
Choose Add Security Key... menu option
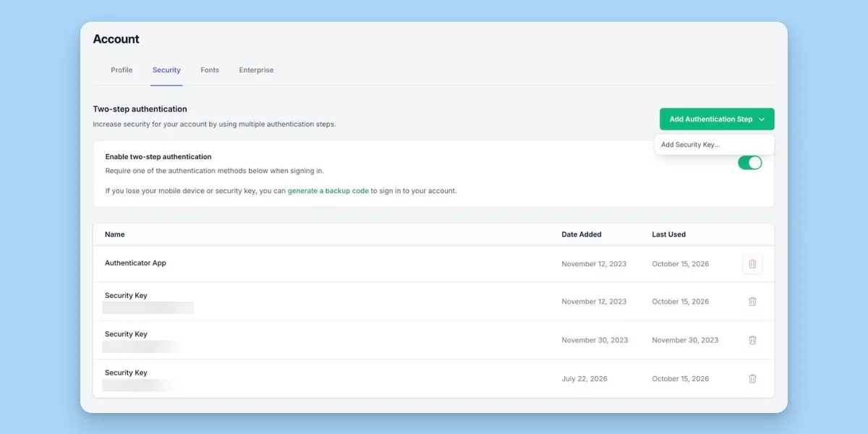tap(714, 145)
